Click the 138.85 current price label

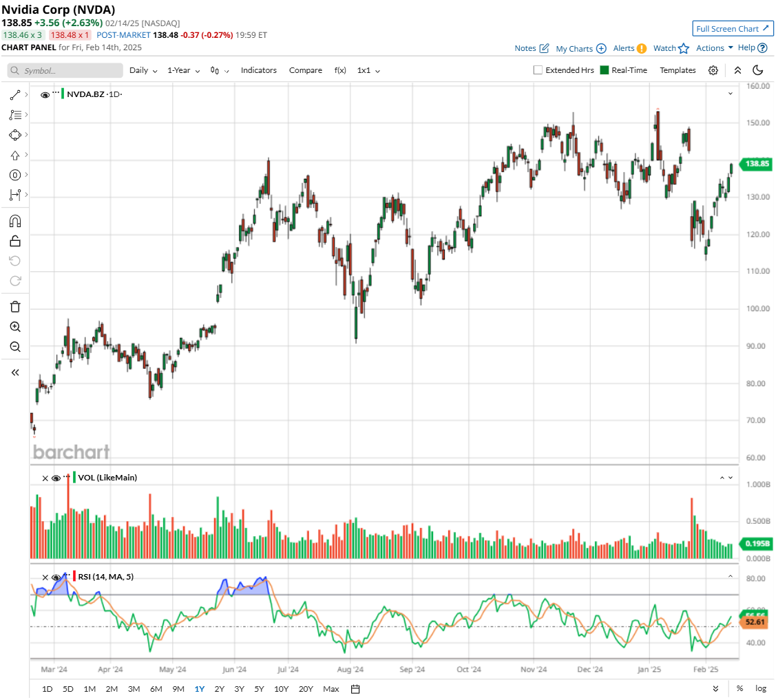point(756,164)
